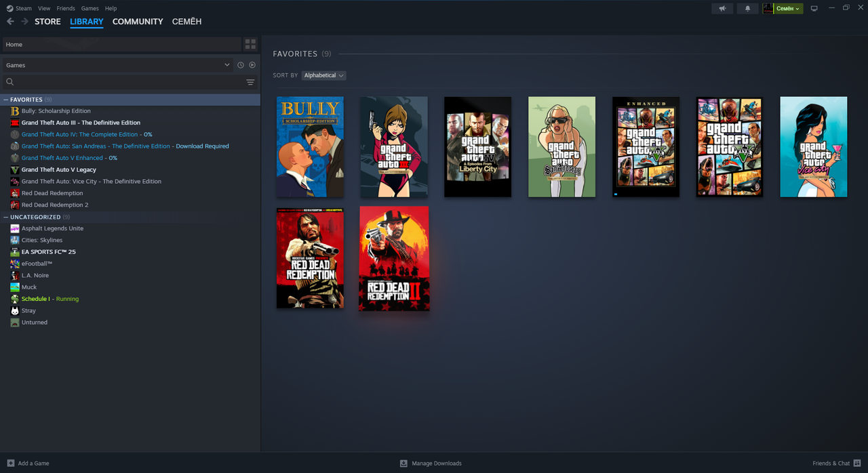The width and height of the screenshot is (868, 473).
Task: Open the Red Dead Redemption II cover
Action: coord(394,258)
